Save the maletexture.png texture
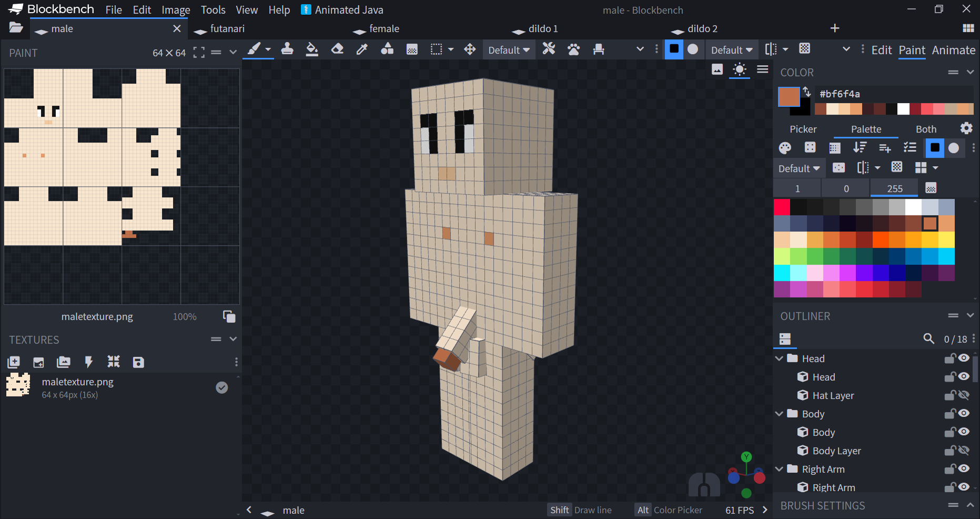 138,362
